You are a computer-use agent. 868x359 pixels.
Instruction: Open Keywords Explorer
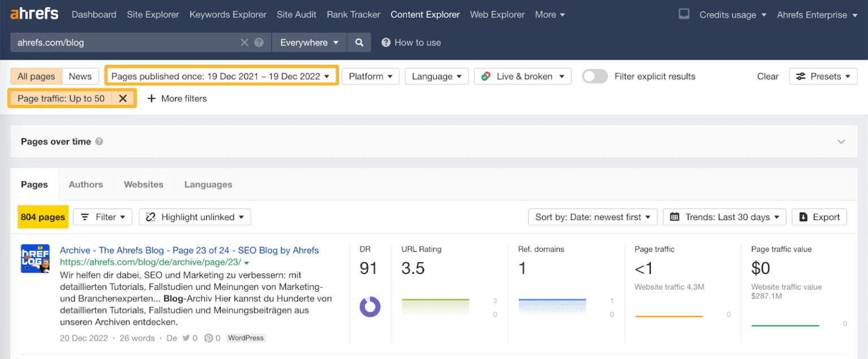coord(228,15)
